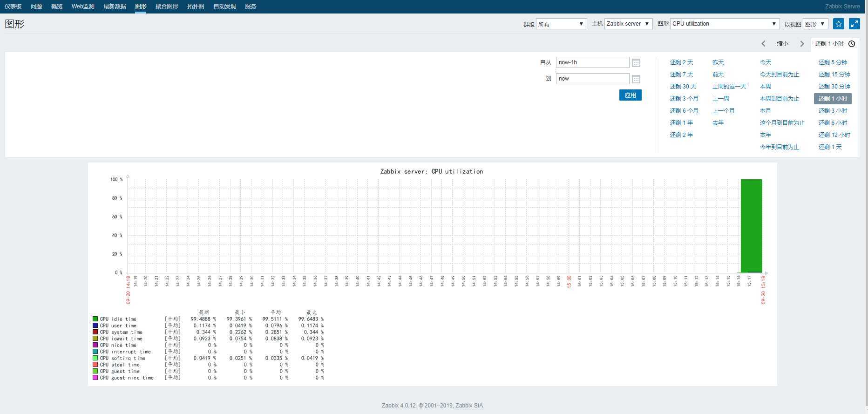Image resolution: width=868 pixels, height=414 pixels.
Task: Open 最新数据 in the top menu
Action: (115, 7)
